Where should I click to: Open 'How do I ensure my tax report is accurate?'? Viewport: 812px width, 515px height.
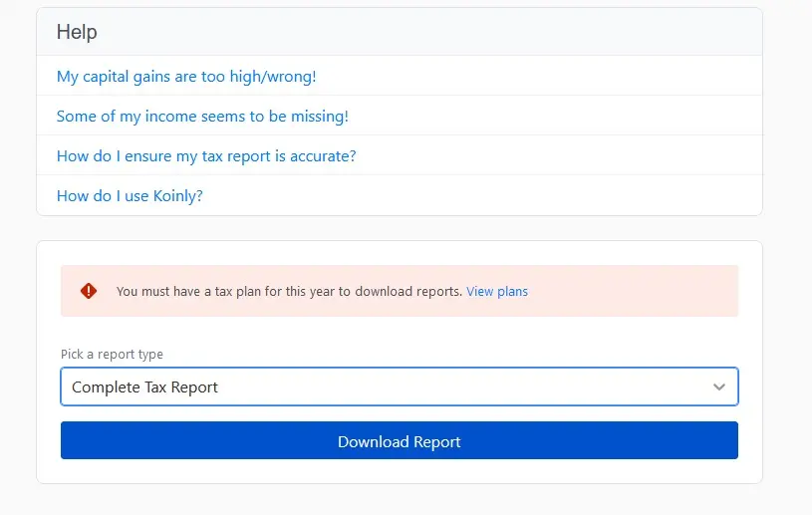[x=206, y=155]
